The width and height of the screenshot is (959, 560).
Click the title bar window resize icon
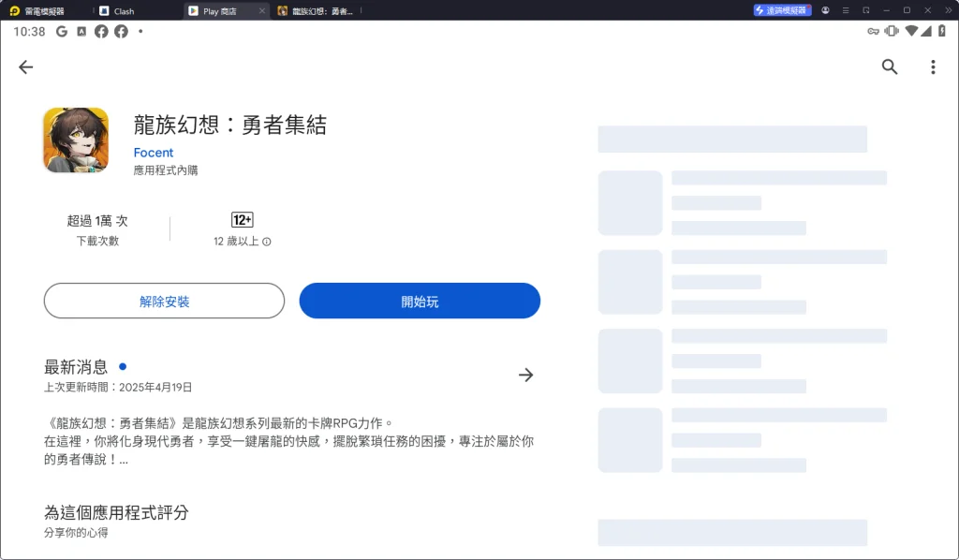coord(866,10)
